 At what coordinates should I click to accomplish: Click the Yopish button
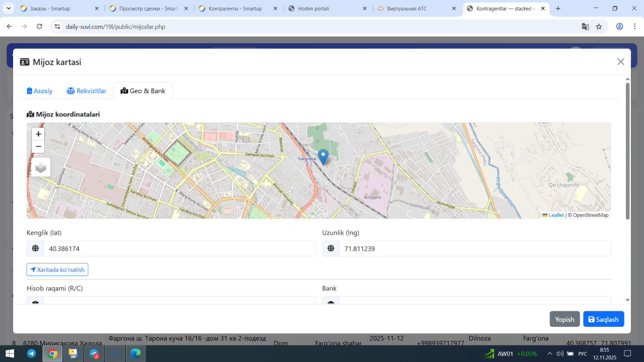tap(565, 319)
